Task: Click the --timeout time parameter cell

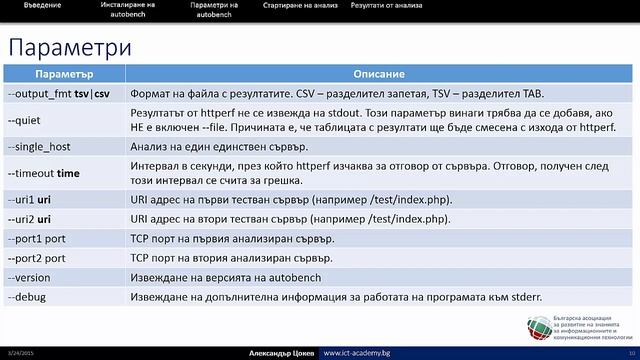Action: (x=64, y=173)
